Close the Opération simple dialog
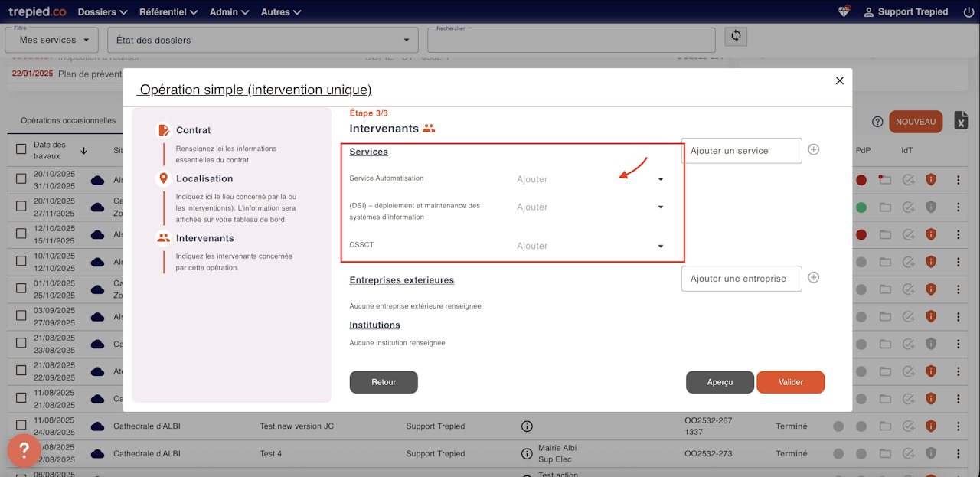This screenshot has height=477, width=980. 839,80
